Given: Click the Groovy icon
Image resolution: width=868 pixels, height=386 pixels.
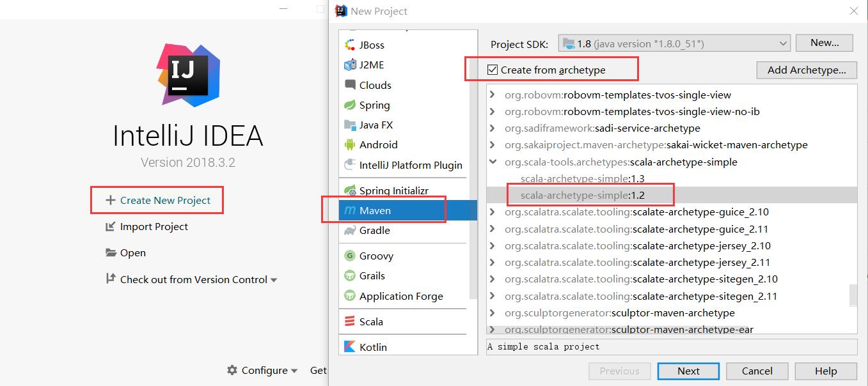Looking at the screenshot, I should pyautogui.click(x=350, y=256).
